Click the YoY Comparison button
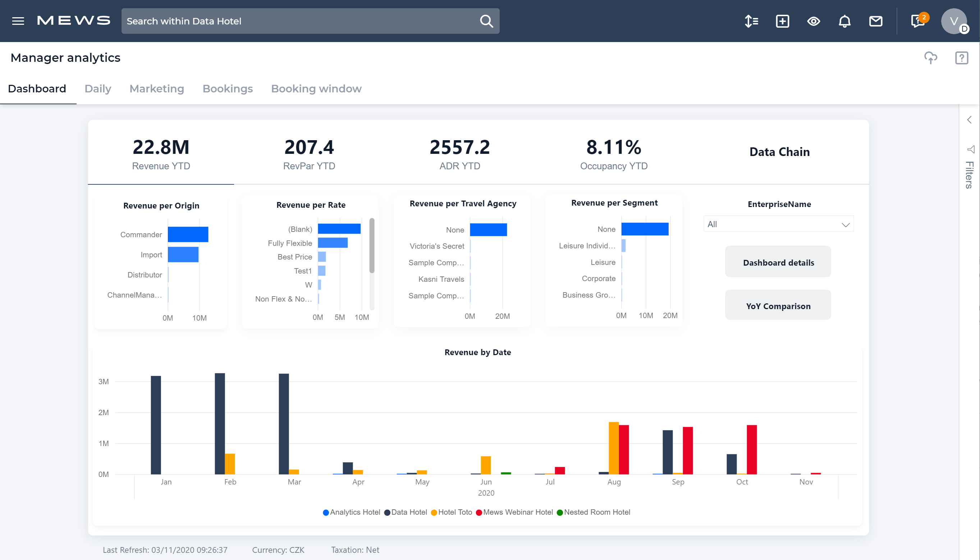Screen dimensions: 980x560 click(x=779, y=306)
